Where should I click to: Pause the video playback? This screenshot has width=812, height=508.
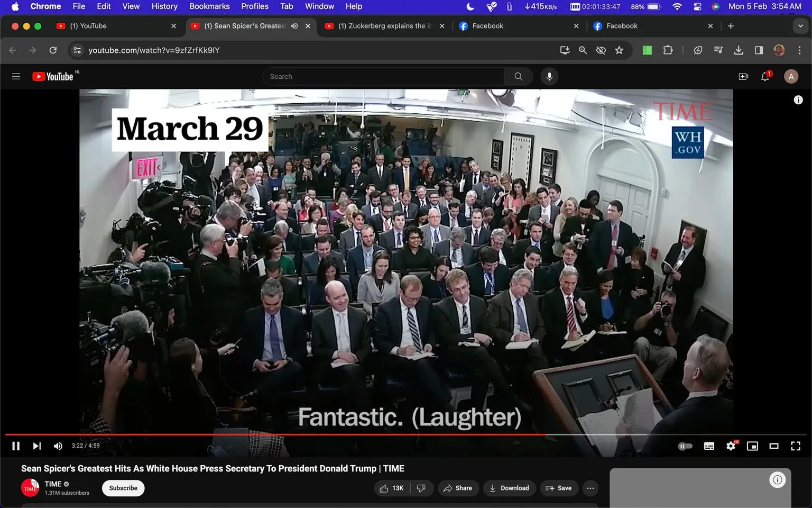pos(16,446)
